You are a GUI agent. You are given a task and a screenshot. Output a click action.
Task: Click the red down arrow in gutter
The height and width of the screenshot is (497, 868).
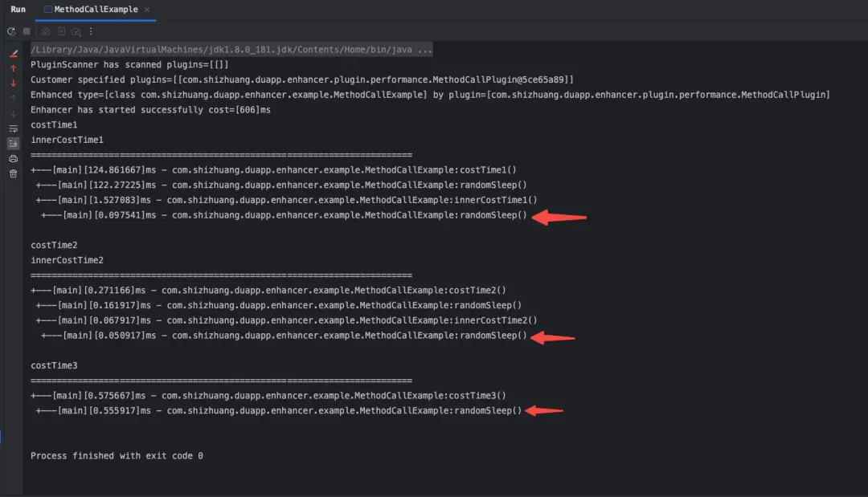coord(13,84)
